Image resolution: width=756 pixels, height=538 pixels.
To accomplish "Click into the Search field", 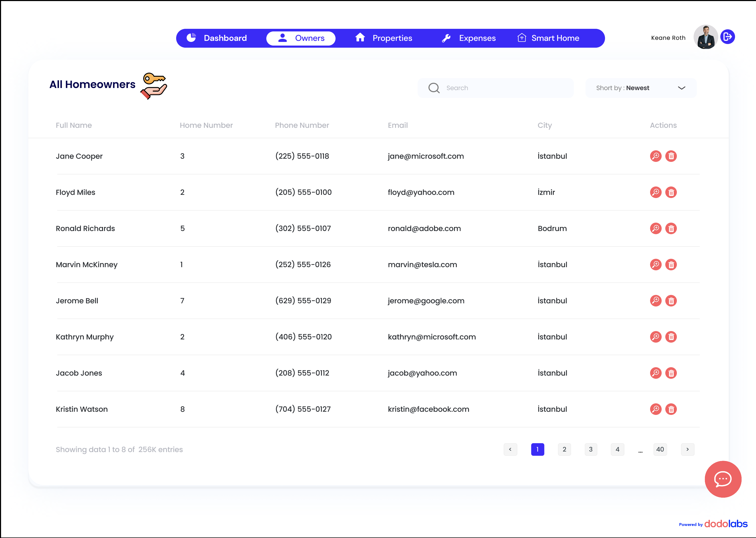I will tap(495, 88).
